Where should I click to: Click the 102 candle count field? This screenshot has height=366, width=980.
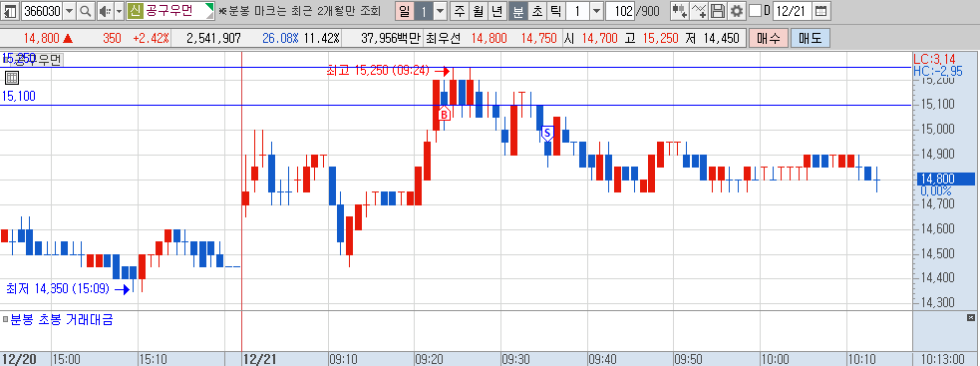(x=620, y=11)
